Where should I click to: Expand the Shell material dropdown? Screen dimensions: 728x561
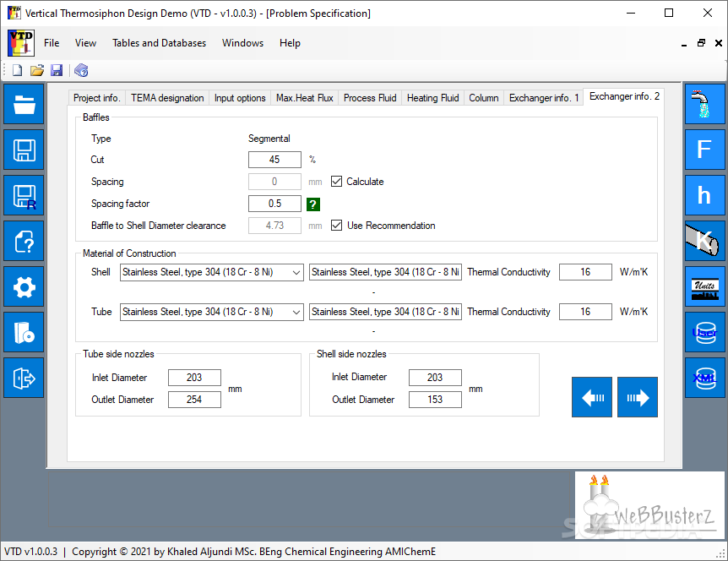pos(296,272)
